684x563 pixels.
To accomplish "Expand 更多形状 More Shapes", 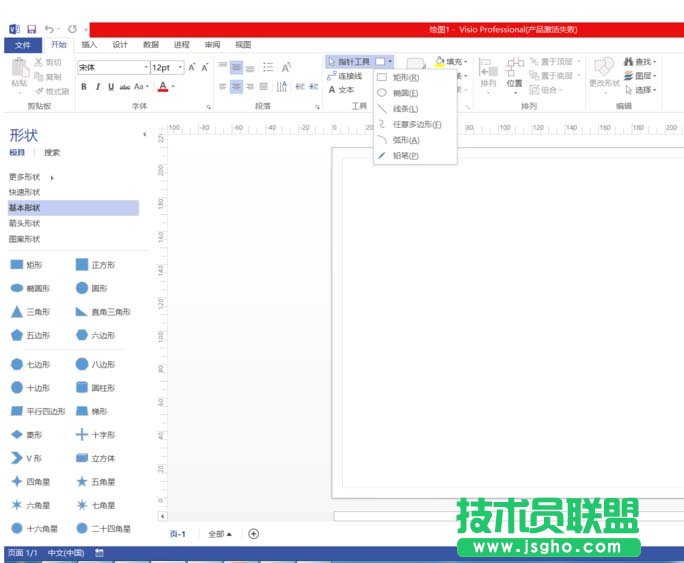I will click(x=31, y=177).
